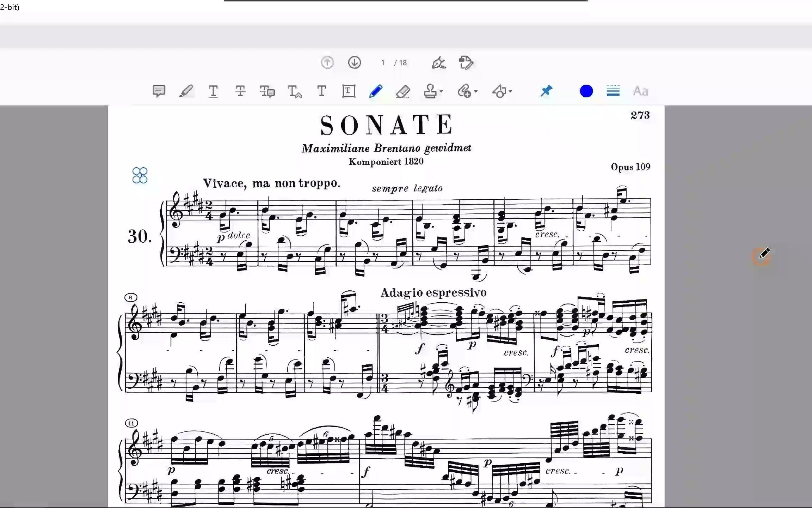This screenshot has width=812, height=508.
Task: Select the sticky note comment tool
Action: click(x=159, y=91)
